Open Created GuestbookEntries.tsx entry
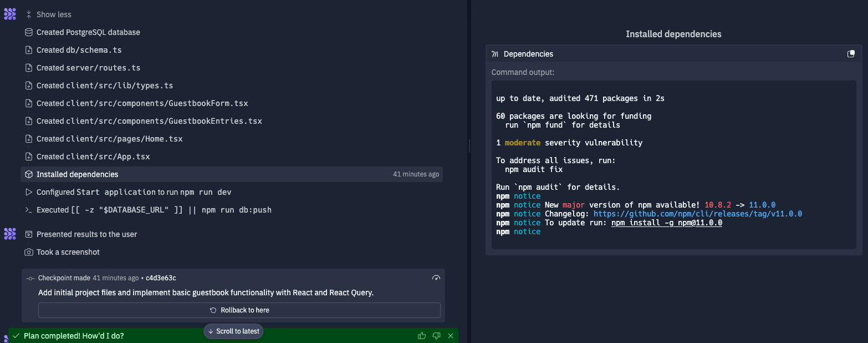Image resolution: width=868 pixels, height=343 pixels. click(x=149, y=121)
